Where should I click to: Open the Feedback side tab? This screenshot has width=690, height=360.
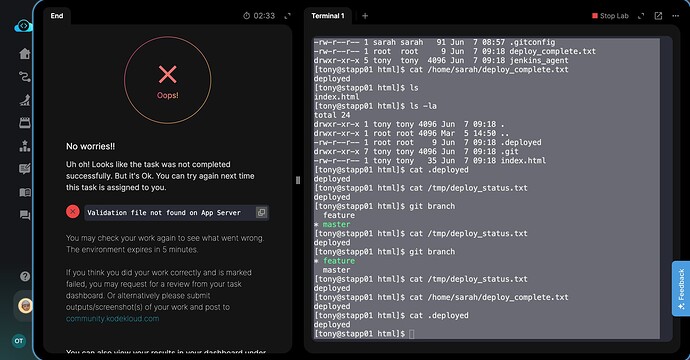[681, 288]
